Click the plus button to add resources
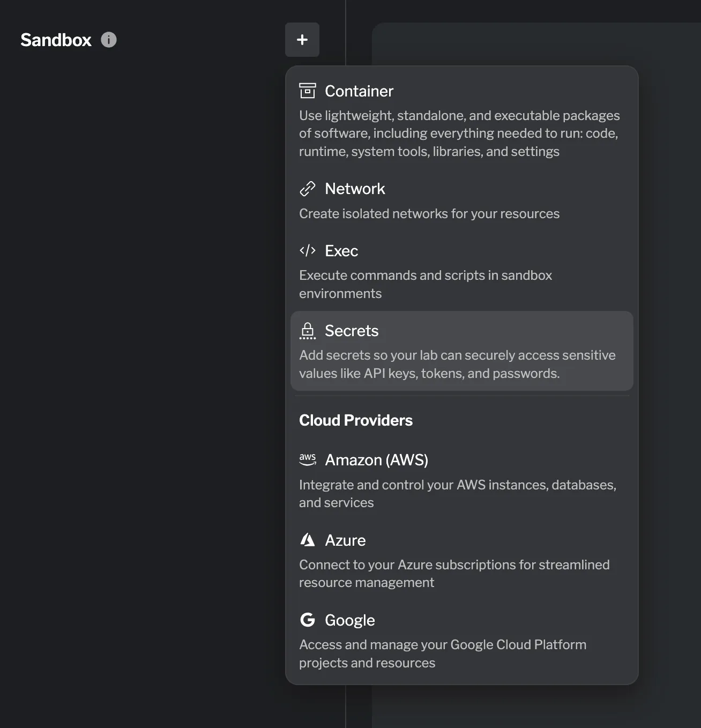This screenshot has width=701, height=728. [302, 40]
